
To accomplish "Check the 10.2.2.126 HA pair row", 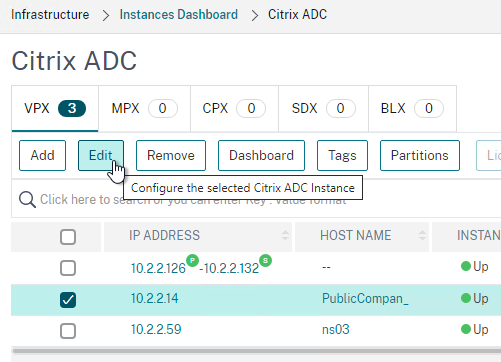I will pos(68,268).
